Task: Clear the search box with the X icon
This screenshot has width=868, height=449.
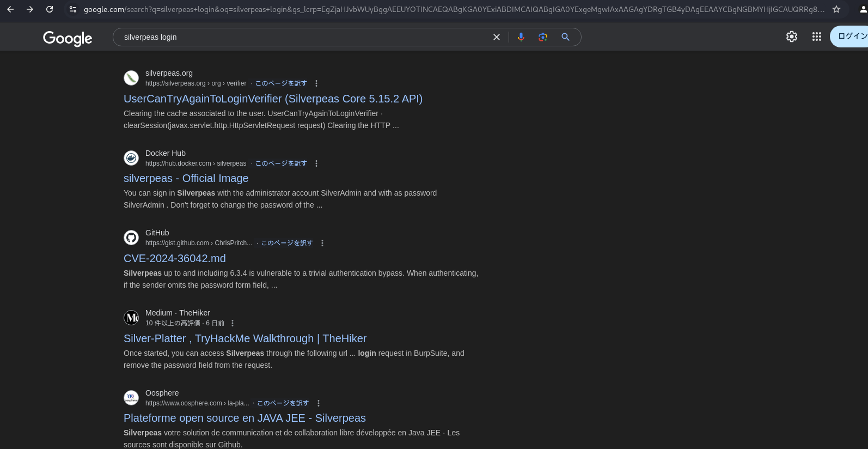Action: 497,37
